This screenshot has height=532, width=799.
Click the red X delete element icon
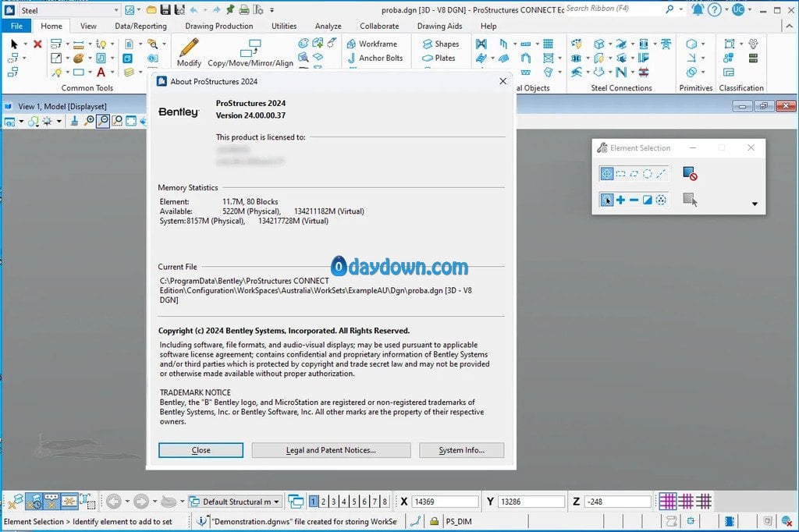(x=37, y=44)
